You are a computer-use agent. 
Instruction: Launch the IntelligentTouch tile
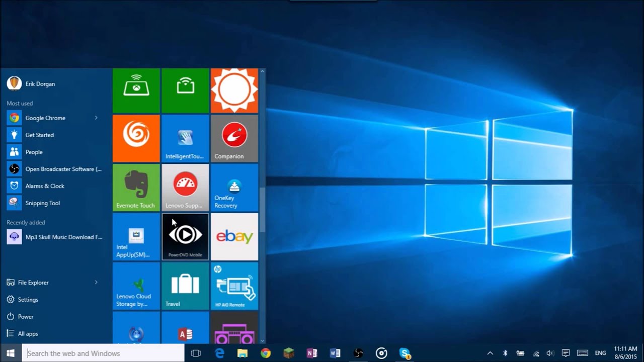185,138
